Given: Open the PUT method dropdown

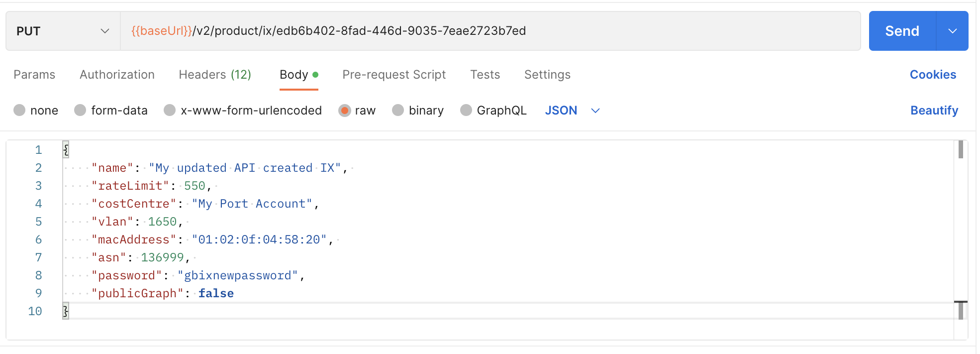Looking at the screenshot, I should point(63,31).
